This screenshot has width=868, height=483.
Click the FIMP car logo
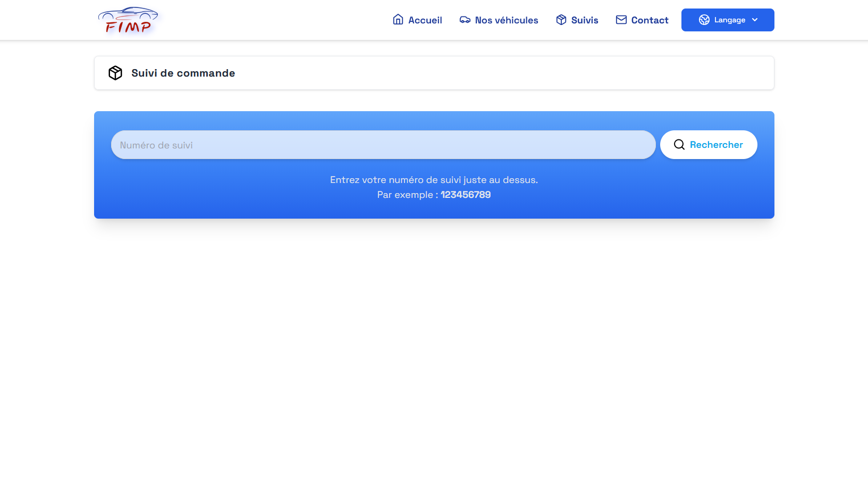point(128,20)
